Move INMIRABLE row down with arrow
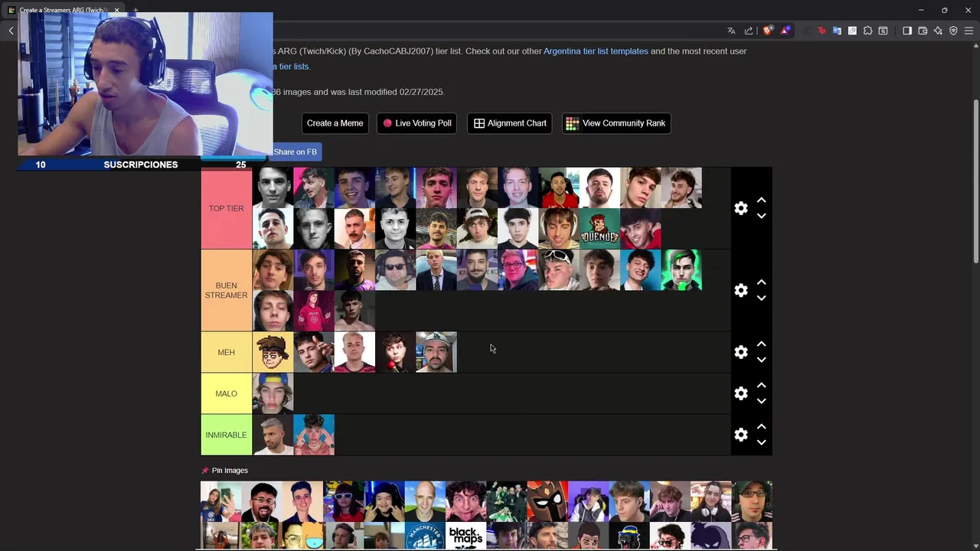Image resolution: width=980 pixels, height=551 pixels. 761,442
